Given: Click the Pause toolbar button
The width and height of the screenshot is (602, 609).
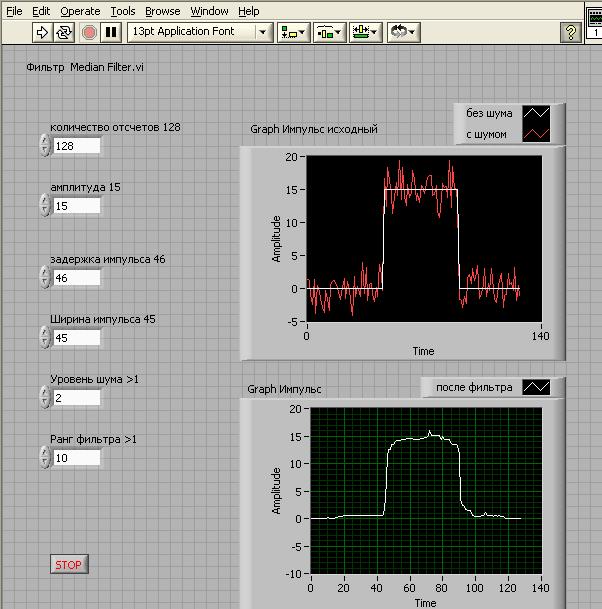Looking at the screenshot, I should pos(111,32).
